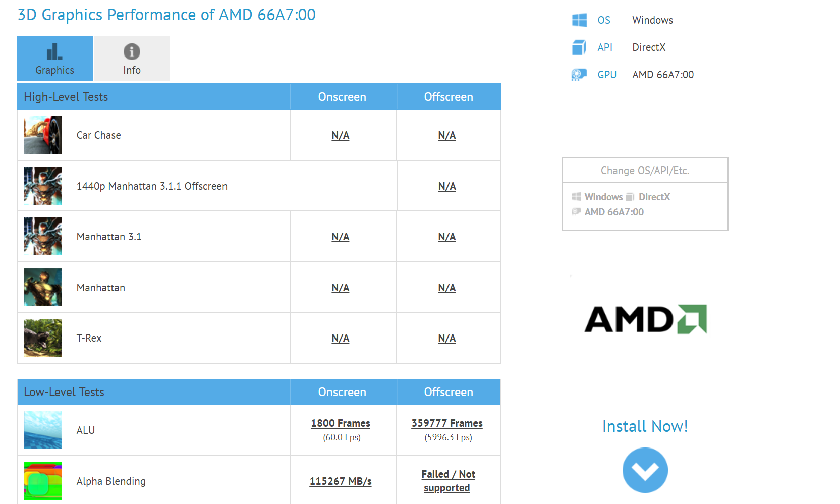Switch to the Info tab
The width and height of the screenshot is (840, 504).
pos(132,59)
